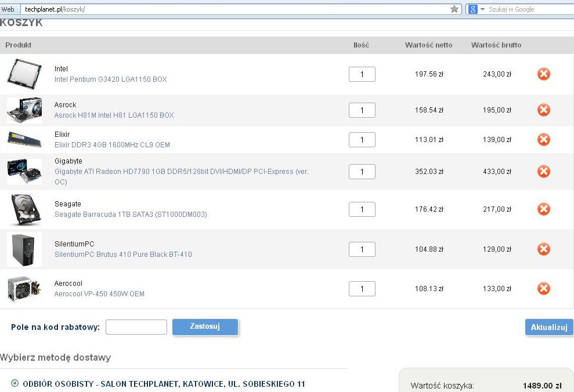The height and width of the screenshot is (392, 574).
Task: Click net price 197.56 zł
Action: tap(429, 74)
